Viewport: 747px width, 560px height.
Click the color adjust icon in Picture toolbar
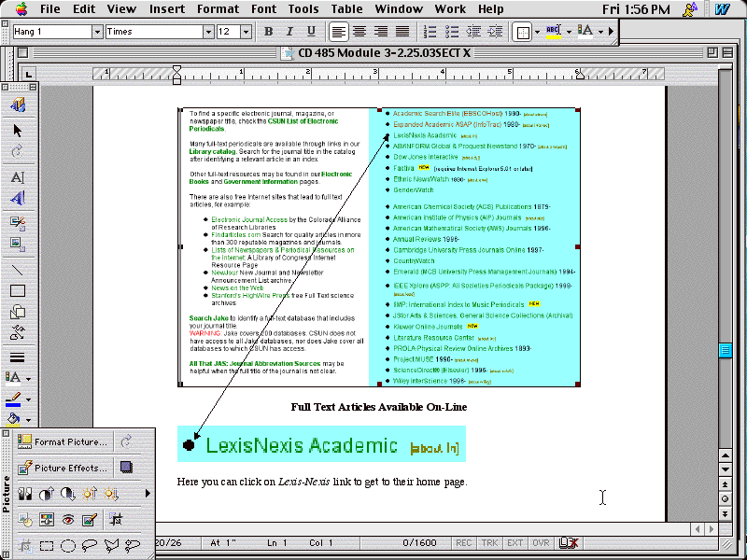(25, 494)
